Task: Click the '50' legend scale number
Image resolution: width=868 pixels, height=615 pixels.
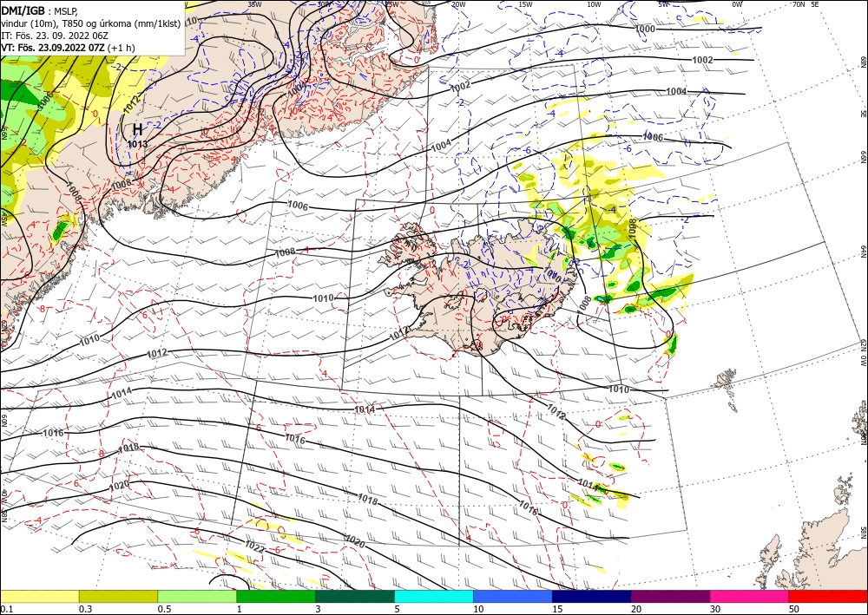Action: (794, 609)
